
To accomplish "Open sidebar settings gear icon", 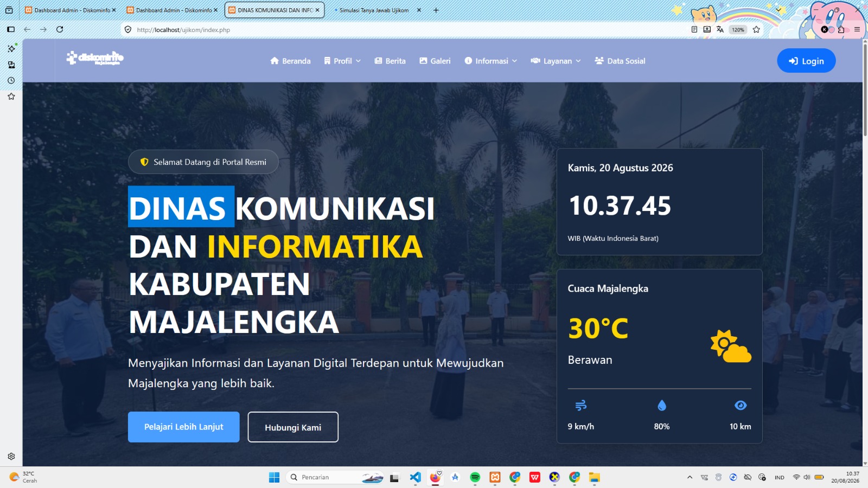I will click(x=11, y=457).
